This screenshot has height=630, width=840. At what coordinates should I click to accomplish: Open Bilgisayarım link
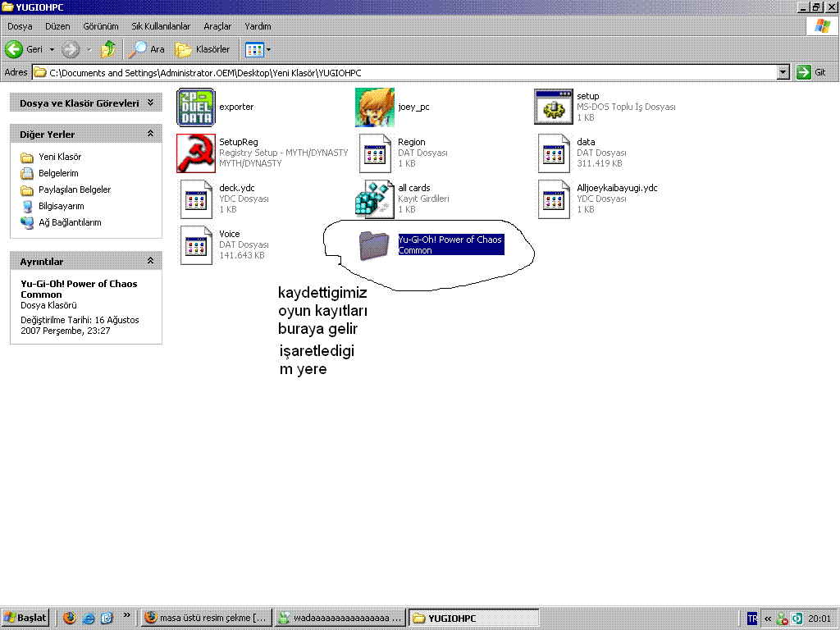pos(61,206)
